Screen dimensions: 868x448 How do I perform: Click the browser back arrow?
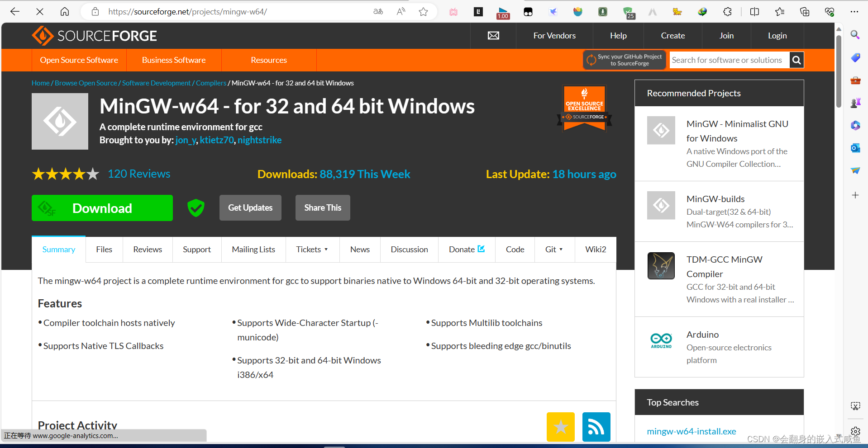(x=15, y=12)
